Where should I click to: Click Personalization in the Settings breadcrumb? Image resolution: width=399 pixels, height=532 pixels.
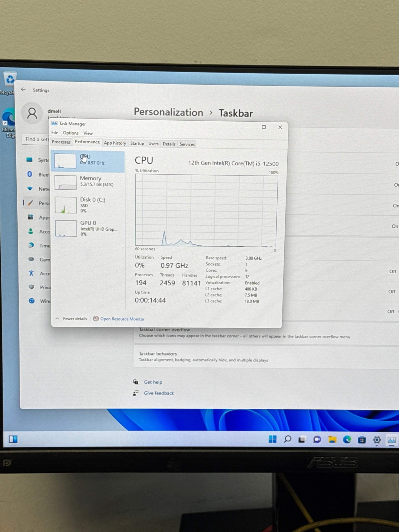point(169,112)
